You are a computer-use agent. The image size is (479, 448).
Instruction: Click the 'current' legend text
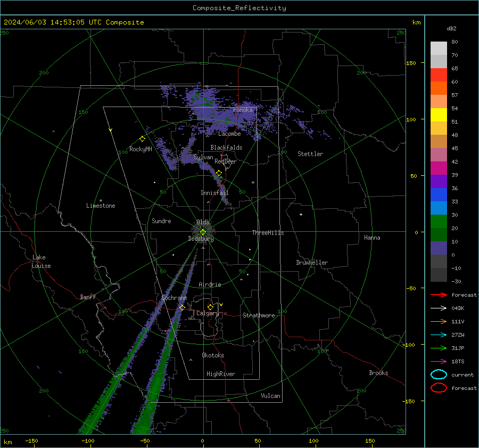462,375
